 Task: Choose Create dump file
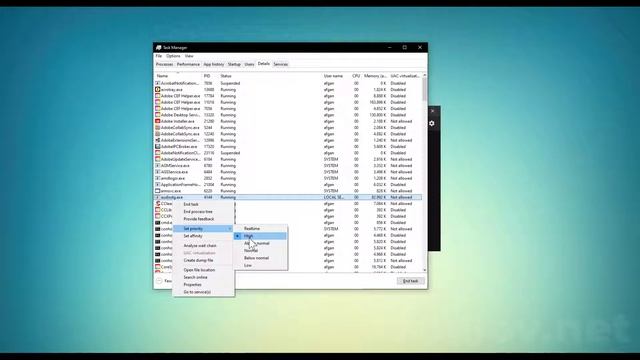click(x=203, y=260)
